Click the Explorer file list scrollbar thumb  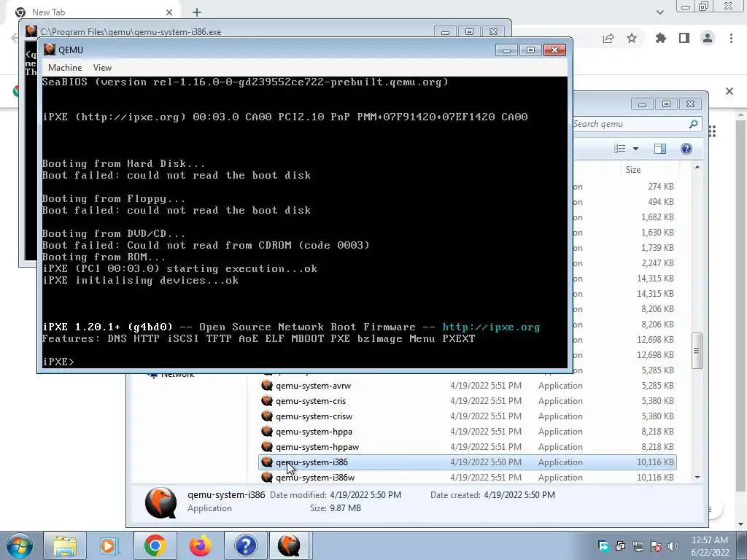coord(697,351)
